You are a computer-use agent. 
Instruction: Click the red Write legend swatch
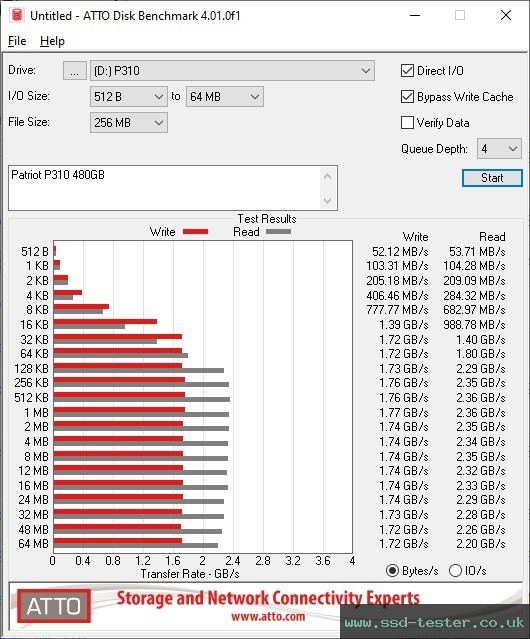[196, 231]
